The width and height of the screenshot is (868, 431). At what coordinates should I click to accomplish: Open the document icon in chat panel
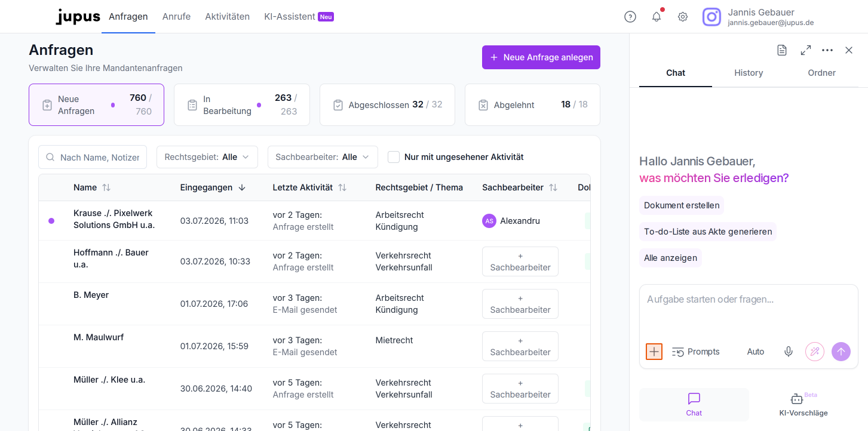pos(782,50)
